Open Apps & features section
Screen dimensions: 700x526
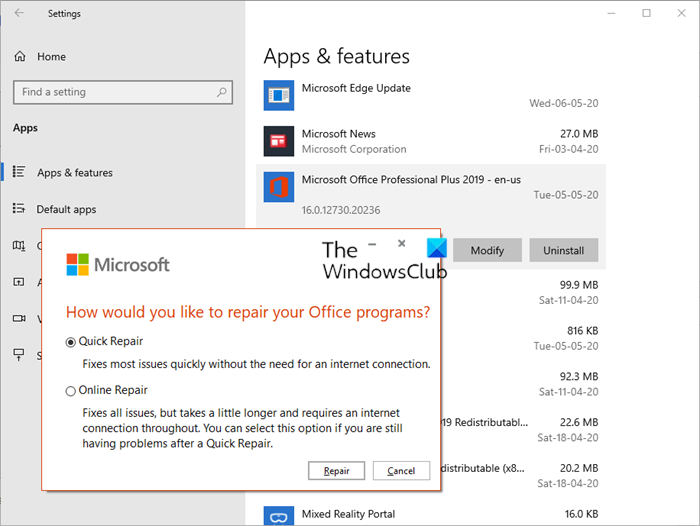[75, 173]
